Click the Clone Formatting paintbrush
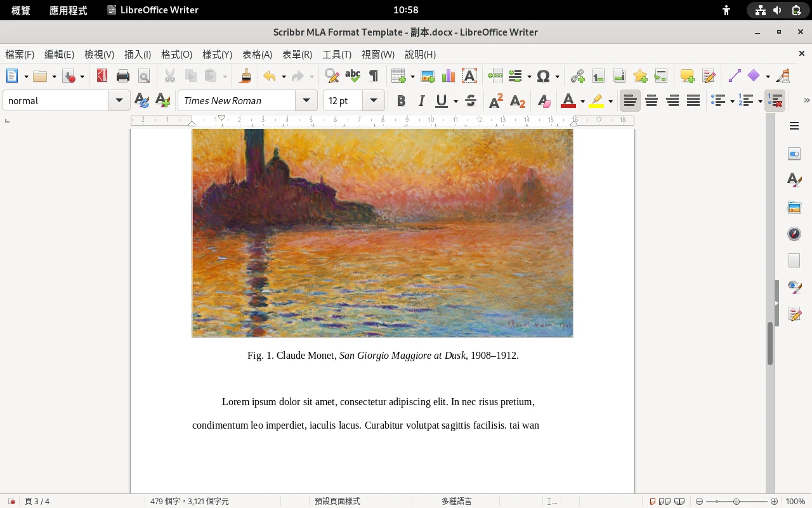Viewport: 812px width, 508px height. point(245,76)
